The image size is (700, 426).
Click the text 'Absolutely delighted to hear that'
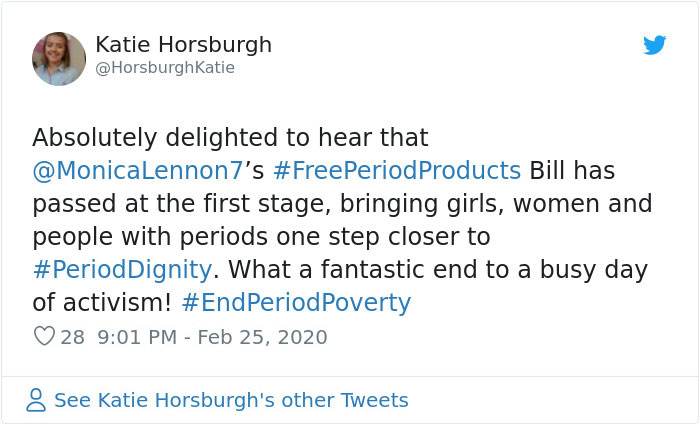[230, 137]
